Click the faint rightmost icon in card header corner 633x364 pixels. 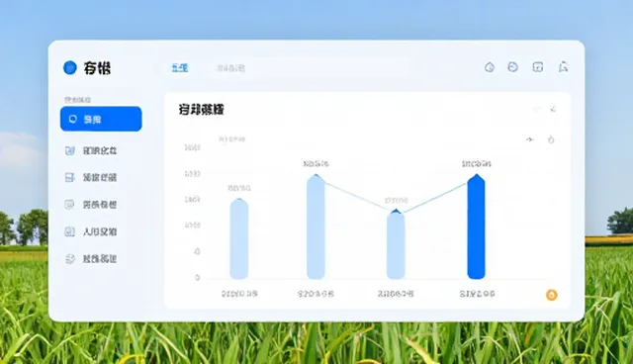[x=553, y=109]
